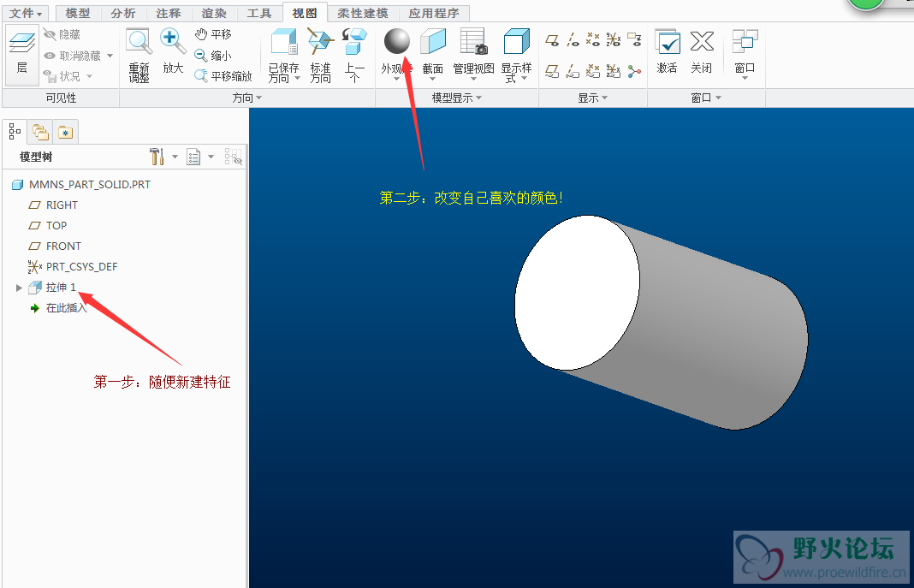Click the 截面 (Section) icon
This screenshot has height=588, width=914.
[433, 42]
